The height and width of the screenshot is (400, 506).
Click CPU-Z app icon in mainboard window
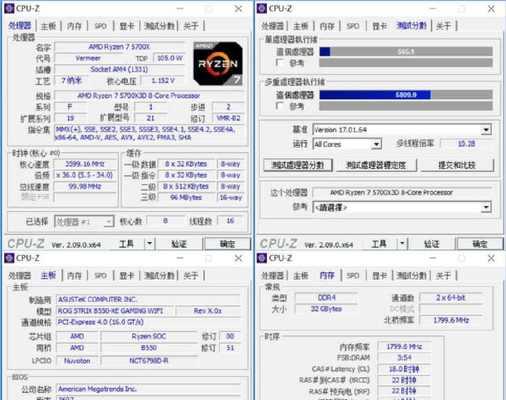click(9, 258)
